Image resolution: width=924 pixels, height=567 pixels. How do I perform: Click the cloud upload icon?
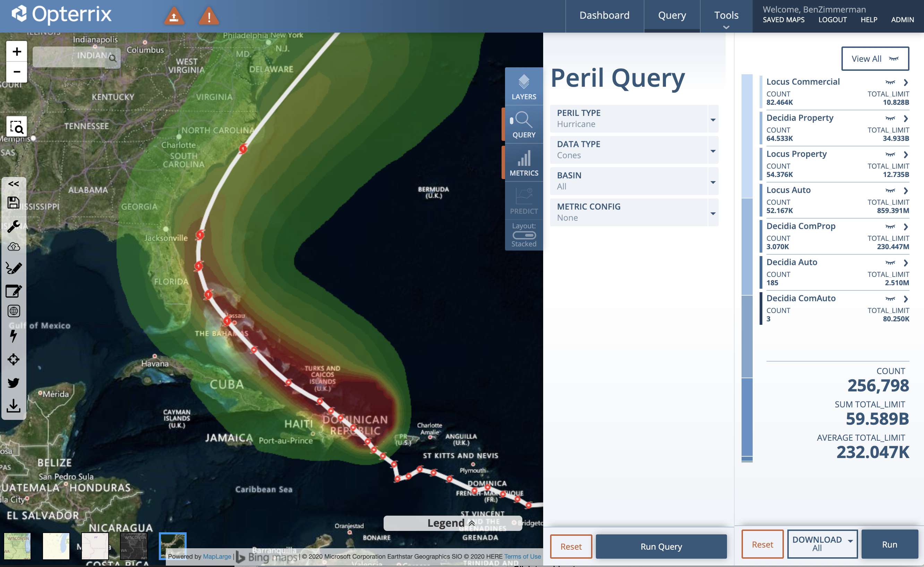coord(14,247)
